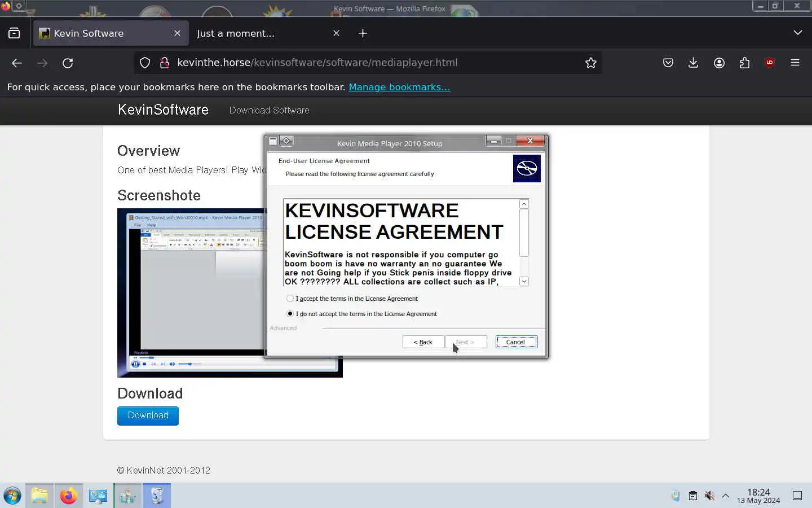This screenshot has height=508, width=812.
Task: Show desktop via the taskbar corner button
Action: click(797, 496)
